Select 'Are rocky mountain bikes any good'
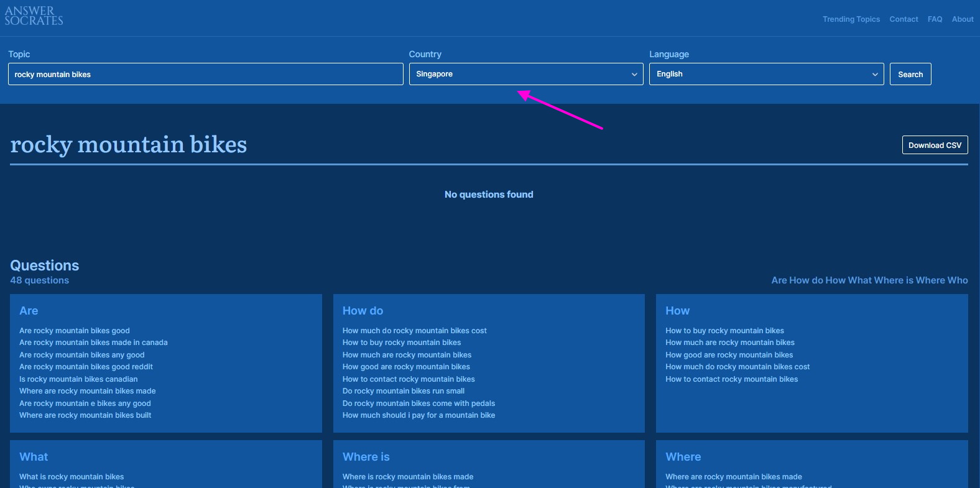Viewport: 980px width, 488px height. 81,355
